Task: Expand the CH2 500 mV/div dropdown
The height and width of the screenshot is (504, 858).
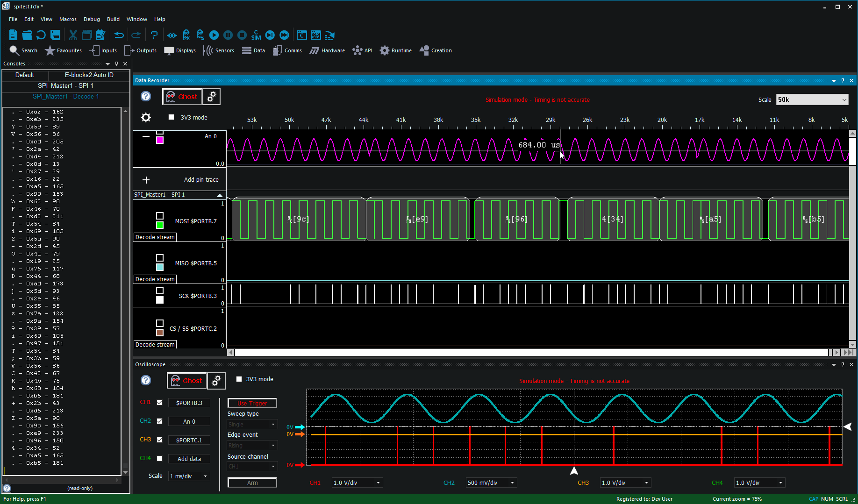Action: point(491,483)
